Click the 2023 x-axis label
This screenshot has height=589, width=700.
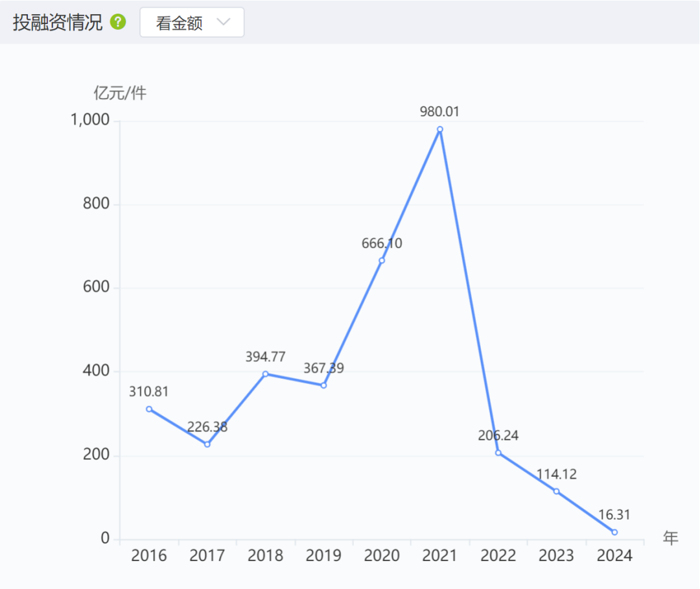pyautogui.click(x=556, y=555)
